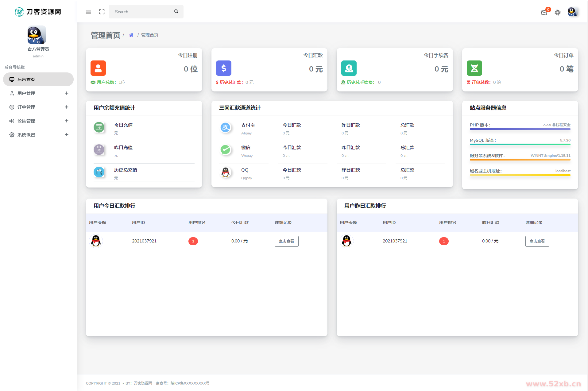Expand the 公告管理 sidebar menu
The width and height of the screenshot is (588, 391).
pyautogui.click(x=38, y=121)
